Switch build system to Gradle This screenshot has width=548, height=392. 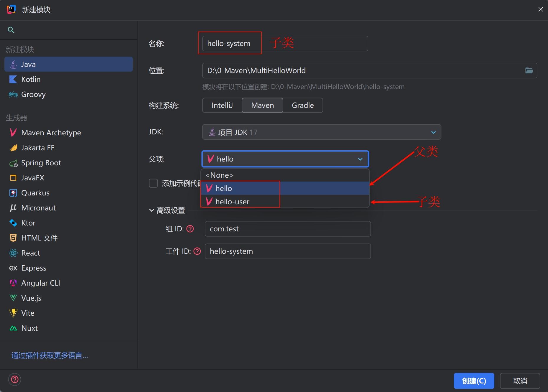click(302, 105)
